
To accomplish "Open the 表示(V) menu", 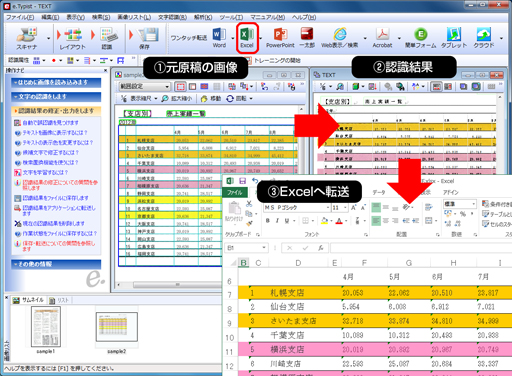I will coord(75,17).
